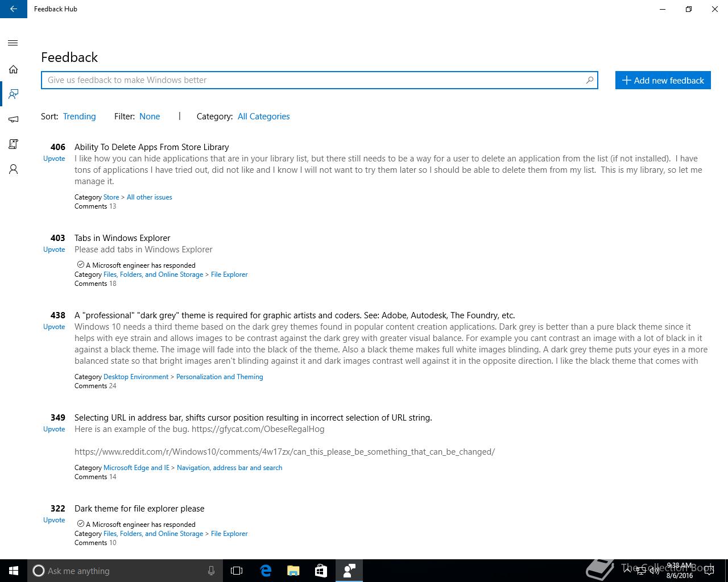Screen dimensions: 728x582
Task: Click Comments 10 under Dark theme feedback
Action: coord(95,543)
